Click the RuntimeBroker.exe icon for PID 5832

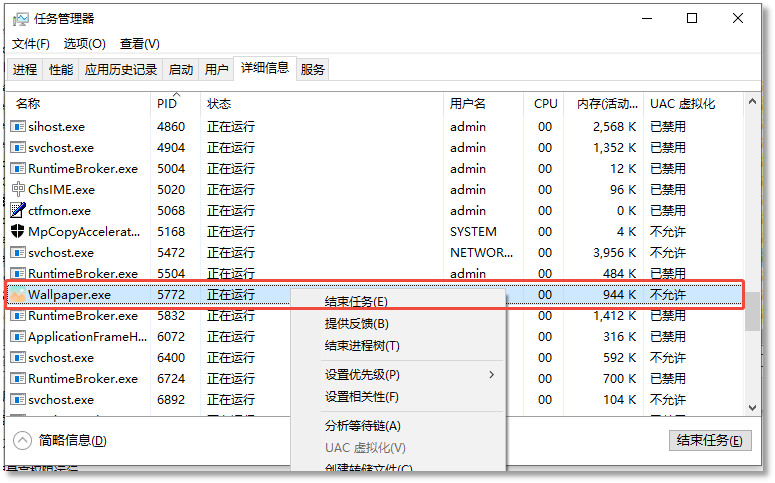18,316
